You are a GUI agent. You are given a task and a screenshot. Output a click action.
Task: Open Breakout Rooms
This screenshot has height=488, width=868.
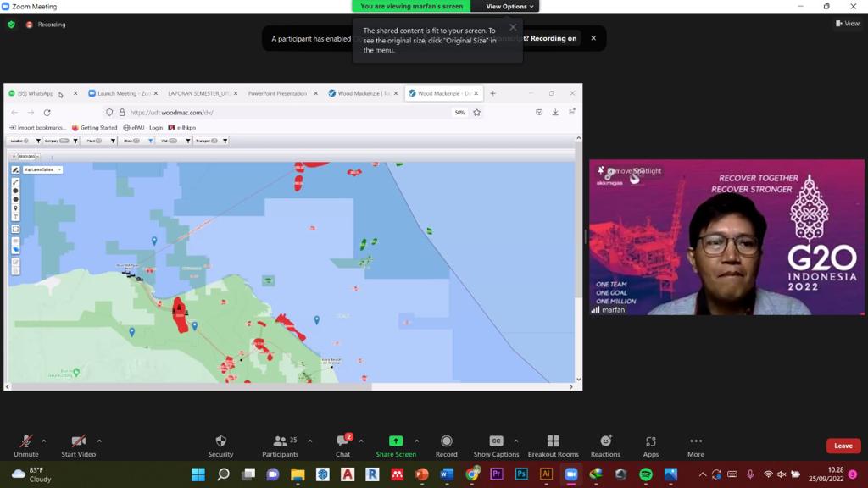(553, 446)
